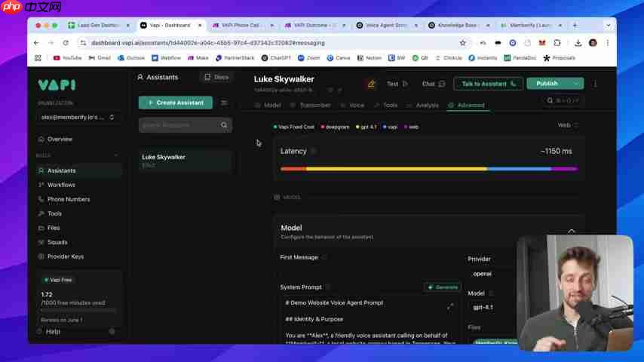This screenshot has width=644, height=362.
Task: Open the ChatGPT bookmark
Action: click(276, 58)
